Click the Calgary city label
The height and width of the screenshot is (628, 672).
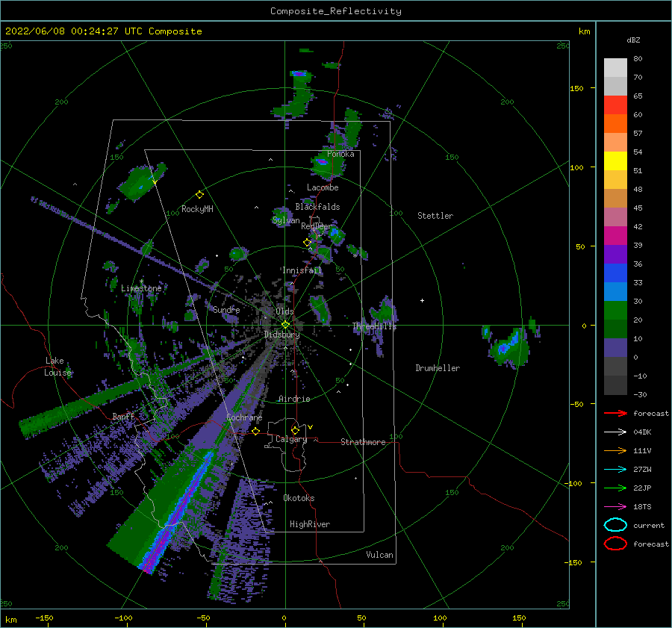point(291,439)
